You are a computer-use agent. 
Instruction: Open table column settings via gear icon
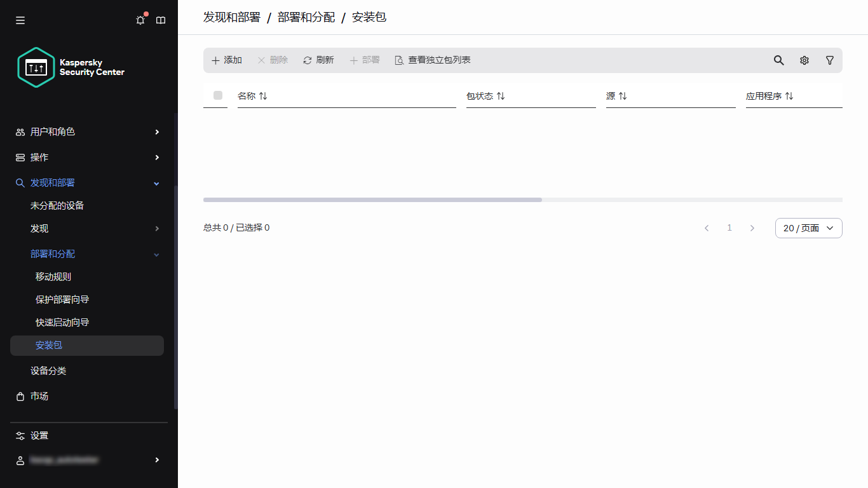tap(804, 60)
